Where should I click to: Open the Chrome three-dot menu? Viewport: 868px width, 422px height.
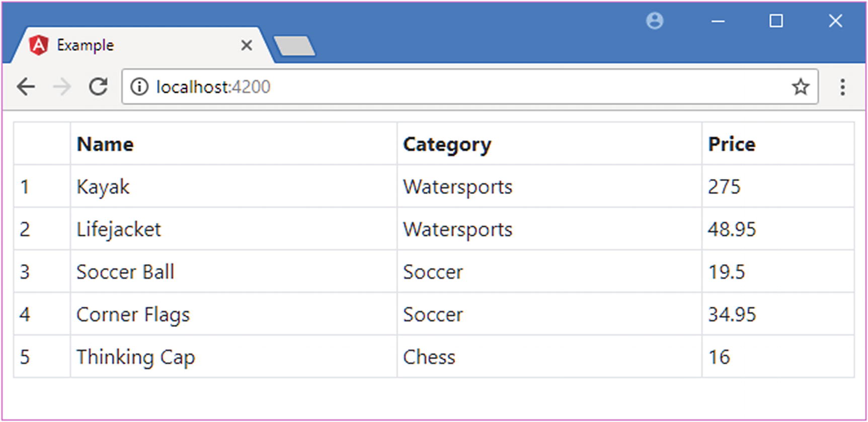pyautogui.click(x=842, y=87)
